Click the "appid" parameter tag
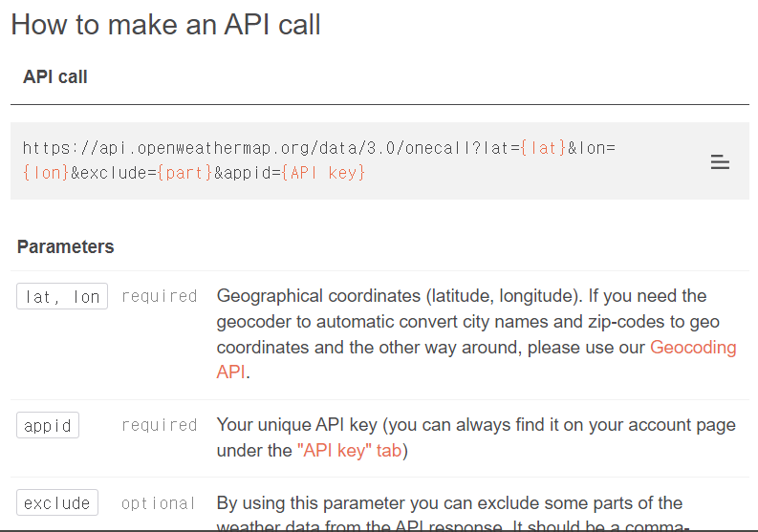The image size is (758, 532). tap(48, 425)
